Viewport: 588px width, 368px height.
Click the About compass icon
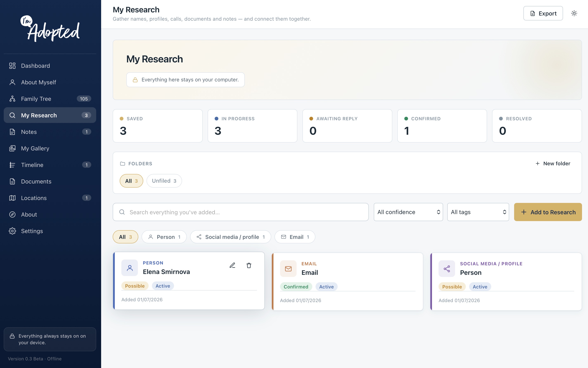click(x=12, y=215)
